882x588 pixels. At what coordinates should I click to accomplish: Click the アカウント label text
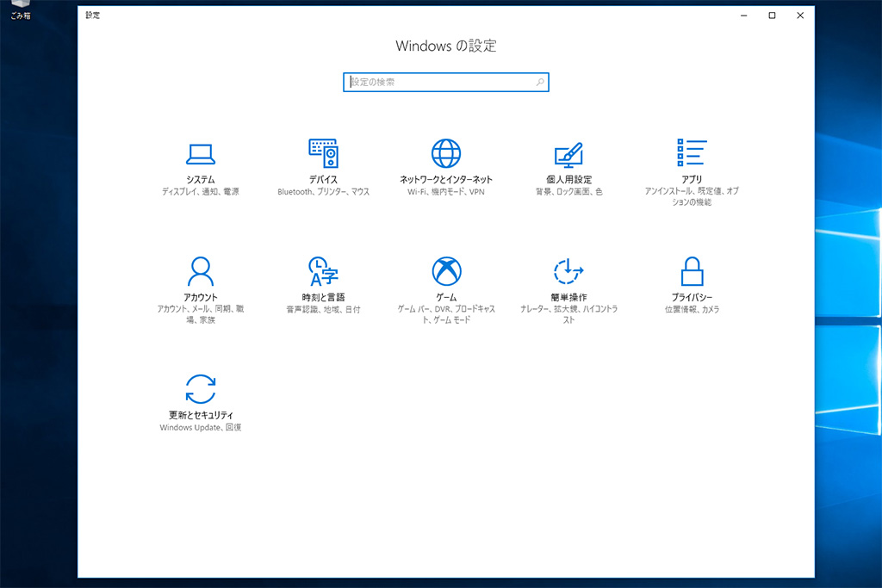tap(200, 297)
